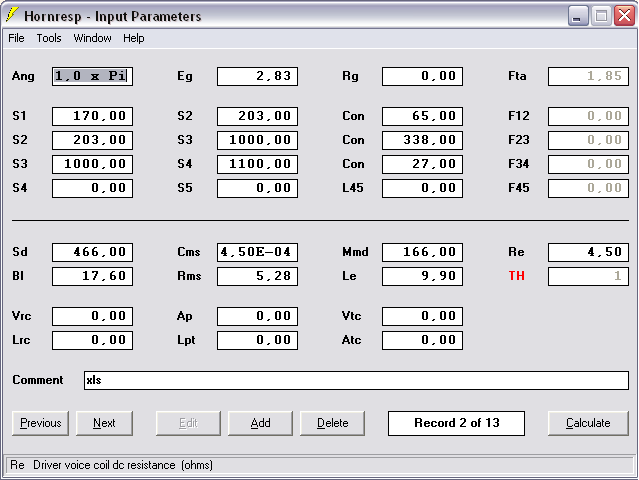Image resolution: width=639 pixels, height=480 pixels.
Task: Click the left-column S3 field
Action: pos(93,164)
